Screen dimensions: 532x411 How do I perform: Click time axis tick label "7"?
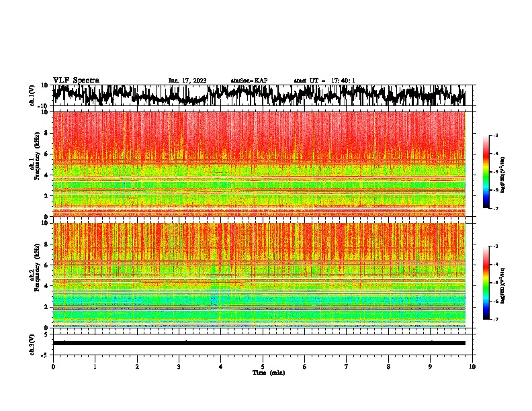347,367
